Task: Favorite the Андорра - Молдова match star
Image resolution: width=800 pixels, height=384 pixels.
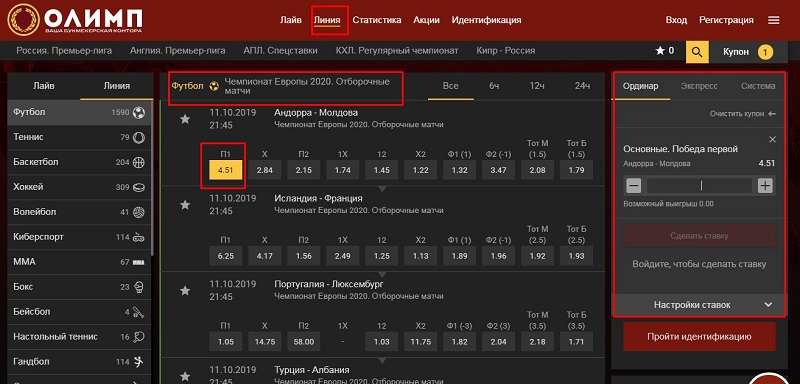Action: coord(185,119)
